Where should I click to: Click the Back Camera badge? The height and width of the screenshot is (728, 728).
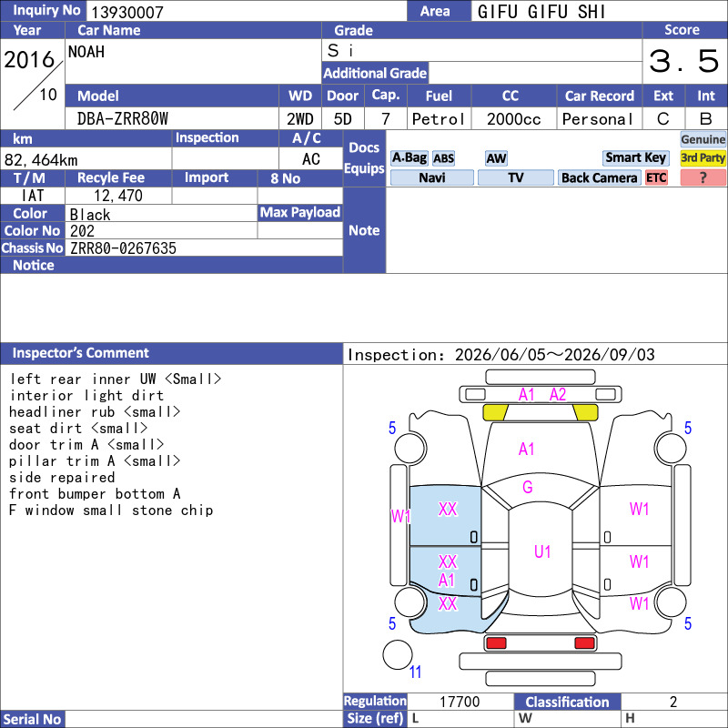point(599,177)
